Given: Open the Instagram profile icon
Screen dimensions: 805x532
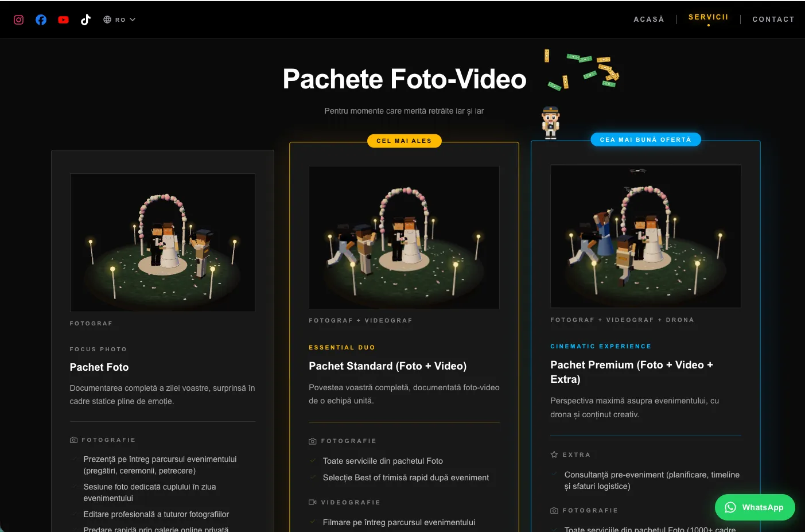Looking at the screenshot, I should coord(18,20).
